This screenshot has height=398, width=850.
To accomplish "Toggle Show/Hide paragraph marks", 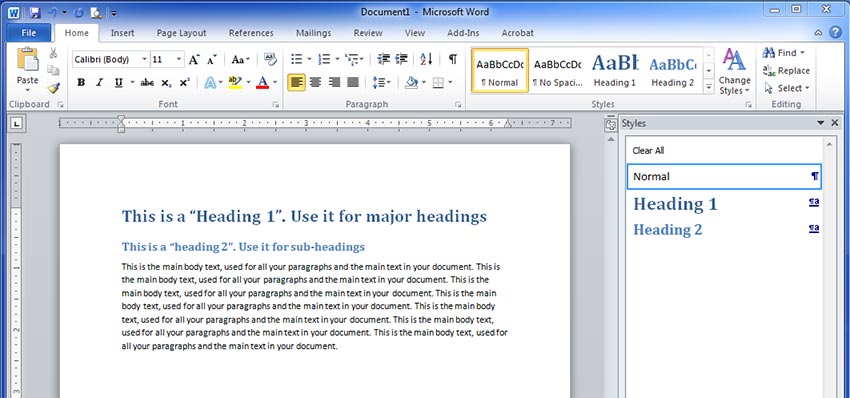I will 453,59.
